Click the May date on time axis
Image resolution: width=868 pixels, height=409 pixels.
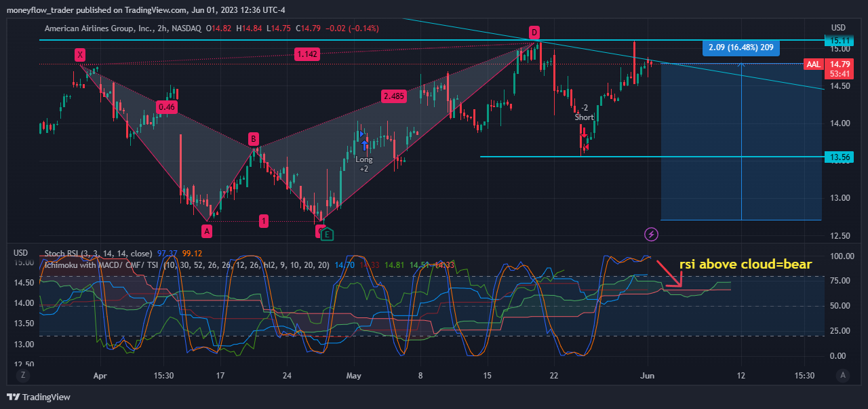354,375
